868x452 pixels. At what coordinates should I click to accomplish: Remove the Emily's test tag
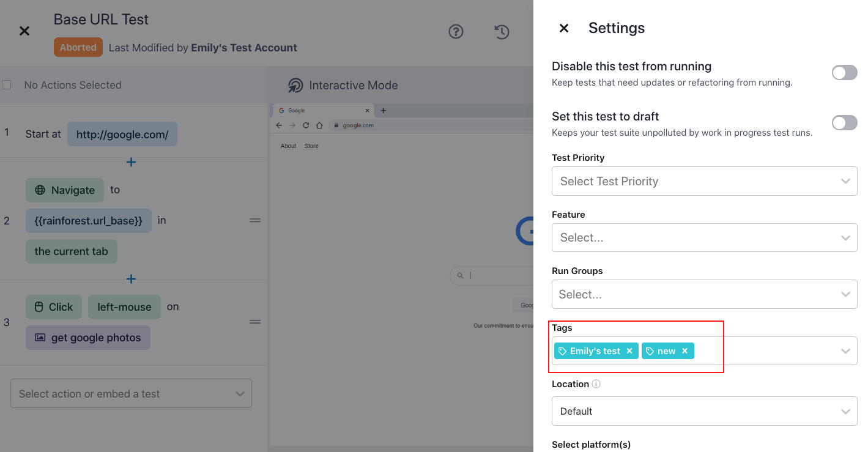(629, 351)
